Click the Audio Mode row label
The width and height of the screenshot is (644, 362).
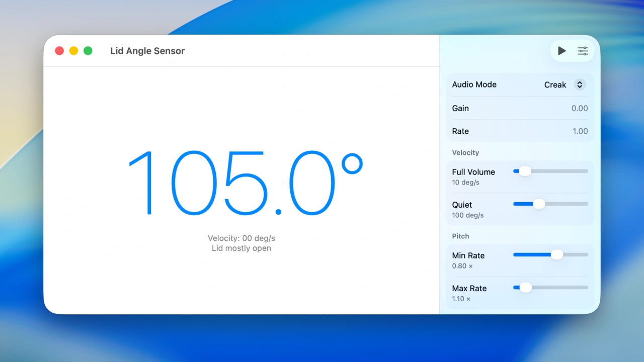[474, 84]
